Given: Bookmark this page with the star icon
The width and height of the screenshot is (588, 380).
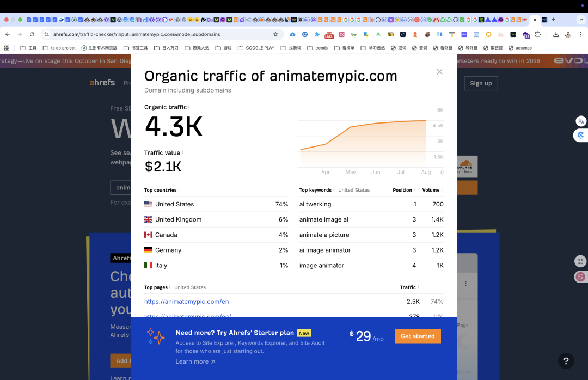Looking at the screenshot, I should (x=275, y=34).
